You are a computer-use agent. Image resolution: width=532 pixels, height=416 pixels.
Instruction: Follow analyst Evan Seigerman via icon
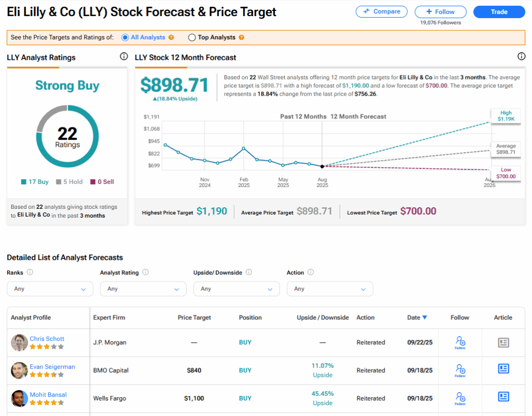point(460,371)
